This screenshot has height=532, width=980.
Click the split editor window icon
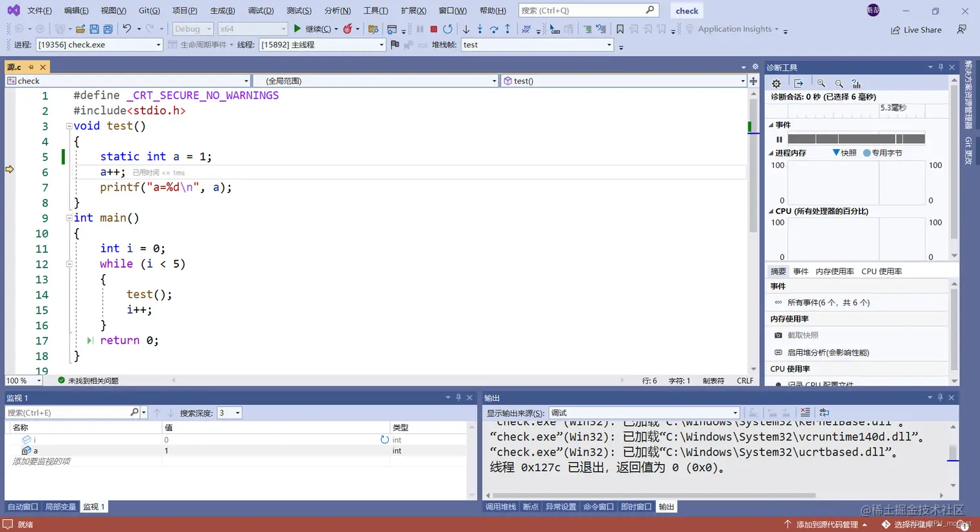(x=753, y=81)
